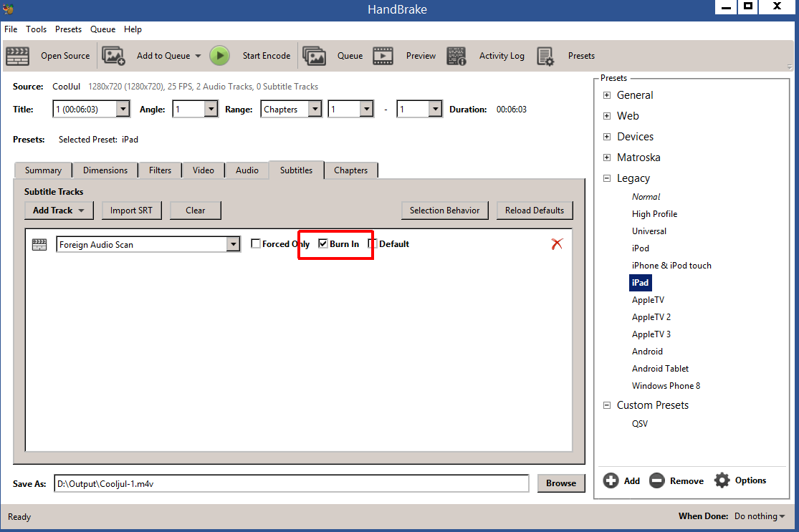Switch to the Dimensions tab

(105, 170)
